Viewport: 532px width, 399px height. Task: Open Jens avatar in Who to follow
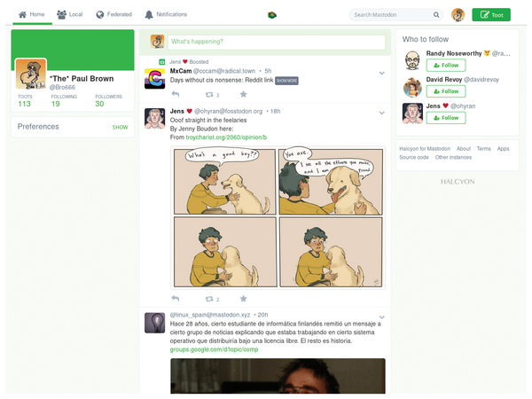(412, 113)
